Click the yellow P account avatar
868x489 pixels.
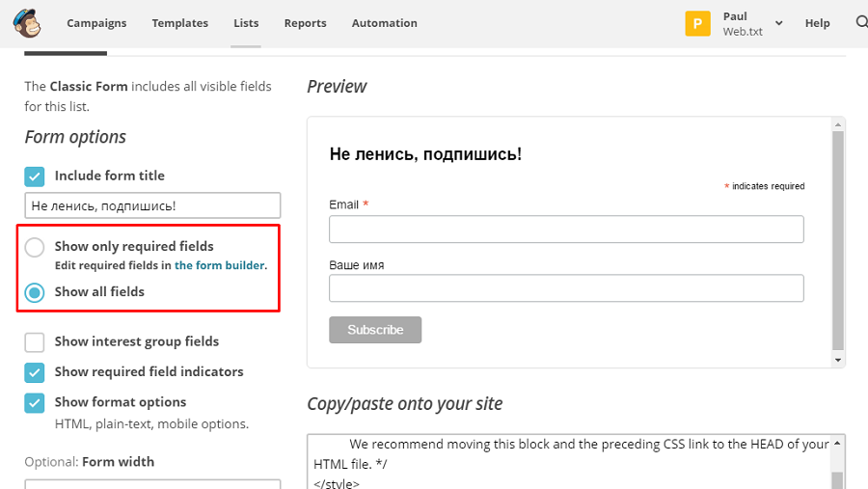point(697,23)
